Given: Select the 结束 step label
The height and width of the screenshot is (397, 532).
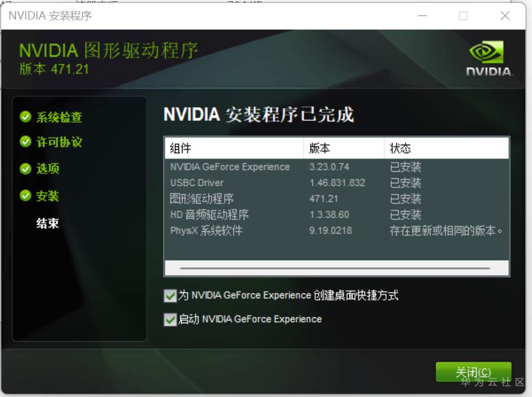Looking at the screenshot, I should pyautogui.click(x=48, y=223).
